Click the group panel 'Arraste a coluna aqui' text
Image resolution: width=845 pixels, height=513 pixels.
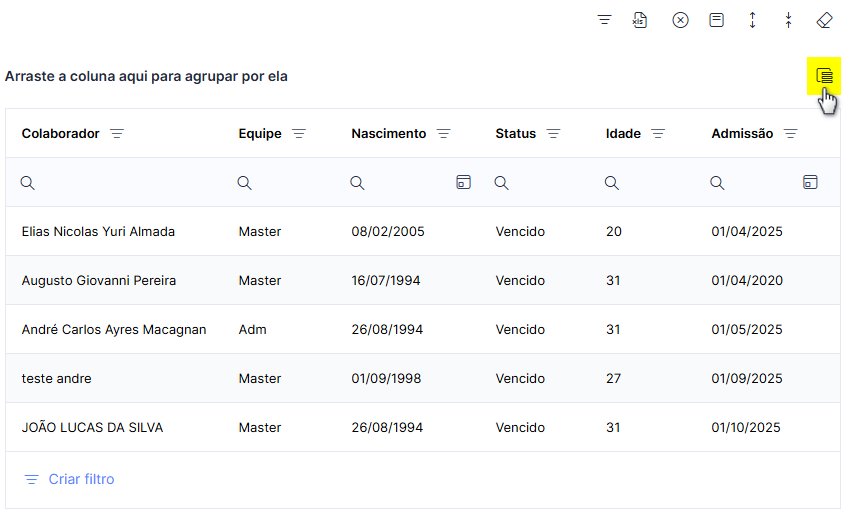tap(146, 77)
